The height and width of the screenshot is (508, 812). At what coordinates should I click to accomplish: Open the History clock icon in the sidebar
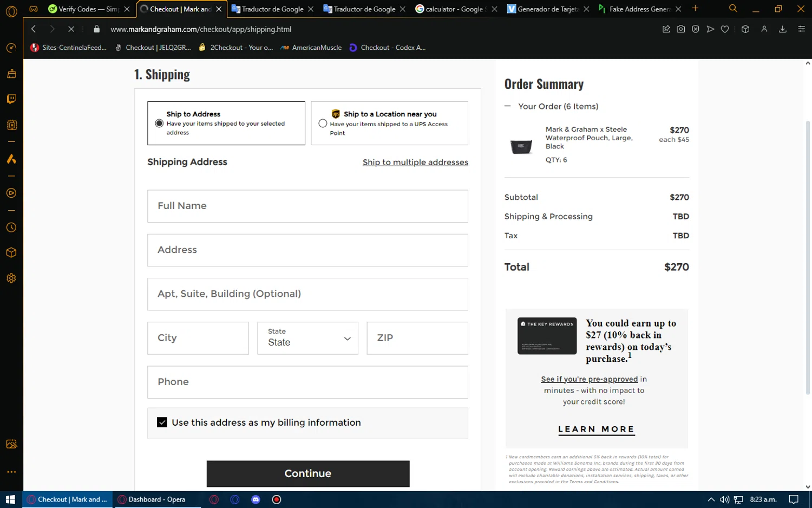(11, 228)
